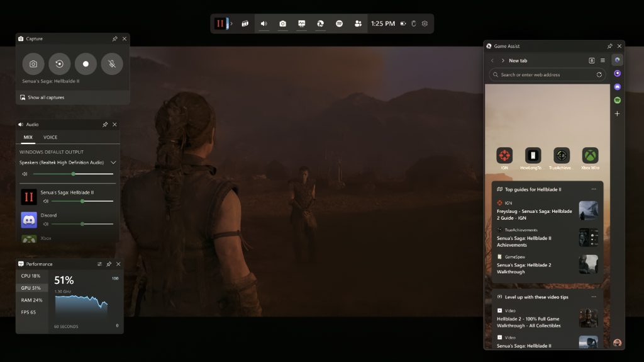Open the Xbox Wire shortcut
644x362 pixels.
tap(590, 156)
